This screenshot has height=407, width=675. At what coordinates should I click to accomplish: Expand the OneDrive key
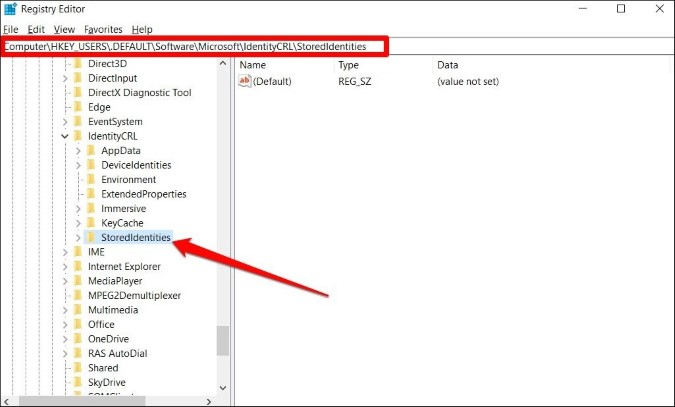click(65, 339)
